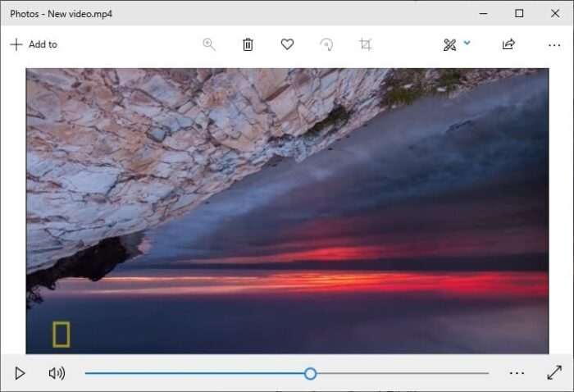Image resolution: width=574 pixels, height=392 pixels.
Task: Minimize the Photos window
Action: [483, 14]
